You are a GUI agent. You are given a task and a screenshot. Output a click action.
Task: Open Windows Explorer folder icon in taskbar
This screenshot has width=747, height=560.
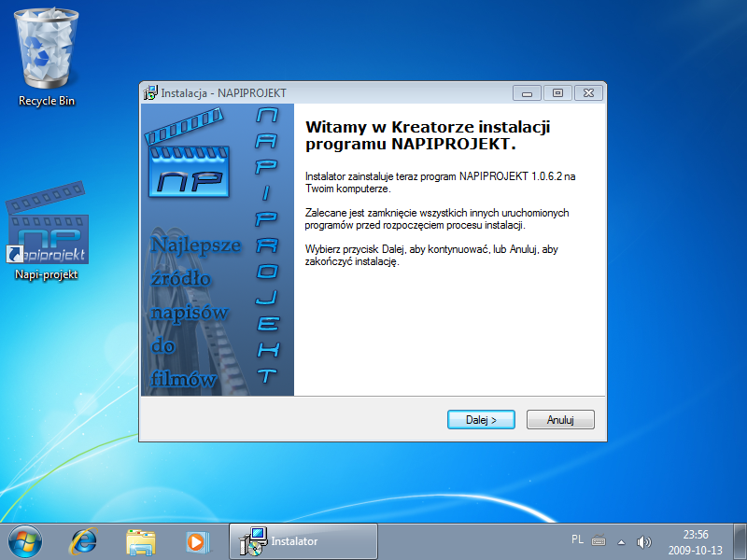[141, 542]
